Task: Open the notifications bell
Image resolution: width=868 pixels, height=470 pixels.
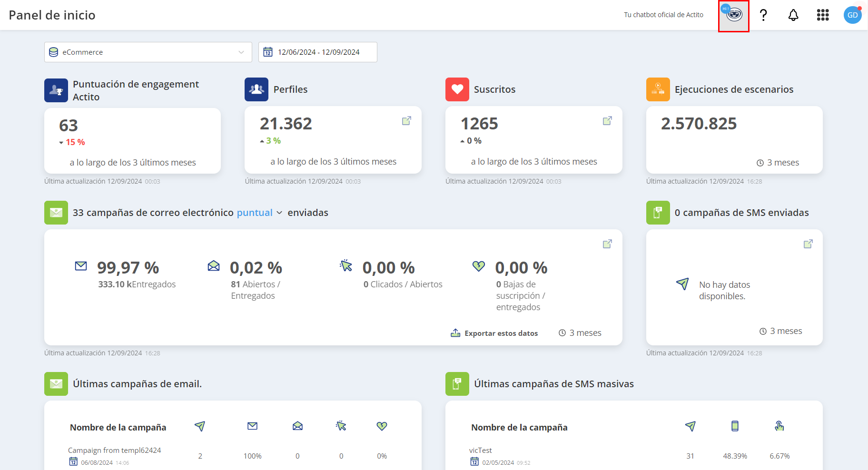Action: tap(793, 15)
